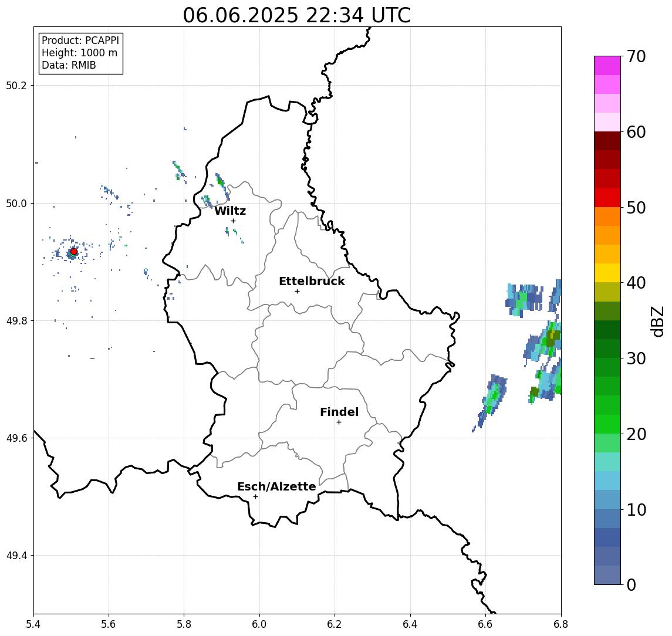Click the cross marker below Findel
This screenshot has height=636, width=672.
click(339, 422)
